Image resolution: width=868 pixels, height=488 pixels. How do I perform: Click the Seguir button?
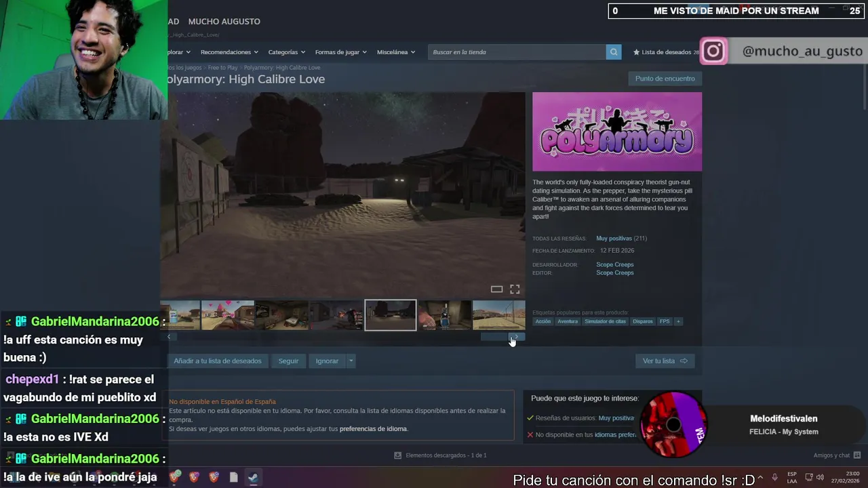point(288,361)
